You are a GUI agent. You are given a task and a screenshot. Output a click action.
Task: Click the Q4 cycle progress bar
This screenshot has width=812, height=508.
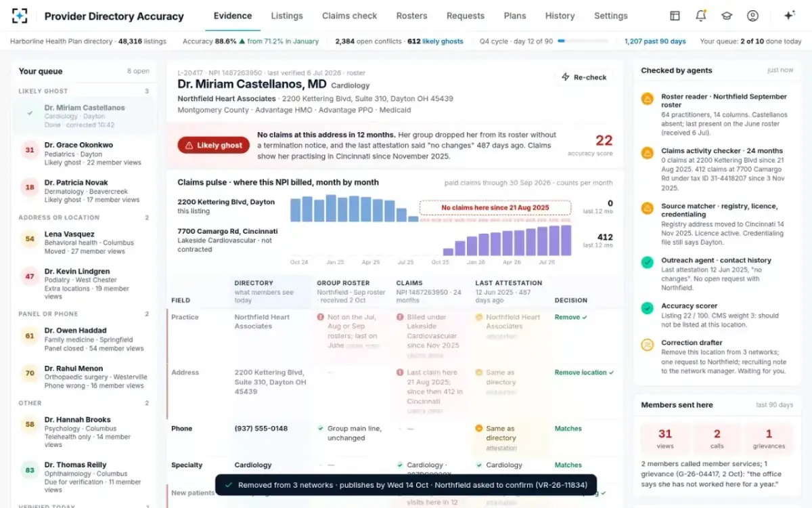tap(583, 41)
